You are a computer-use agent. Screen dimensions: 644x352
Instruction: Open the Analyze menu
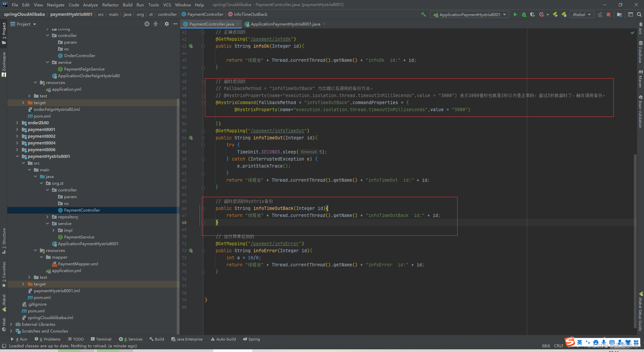tap(91, 5)
